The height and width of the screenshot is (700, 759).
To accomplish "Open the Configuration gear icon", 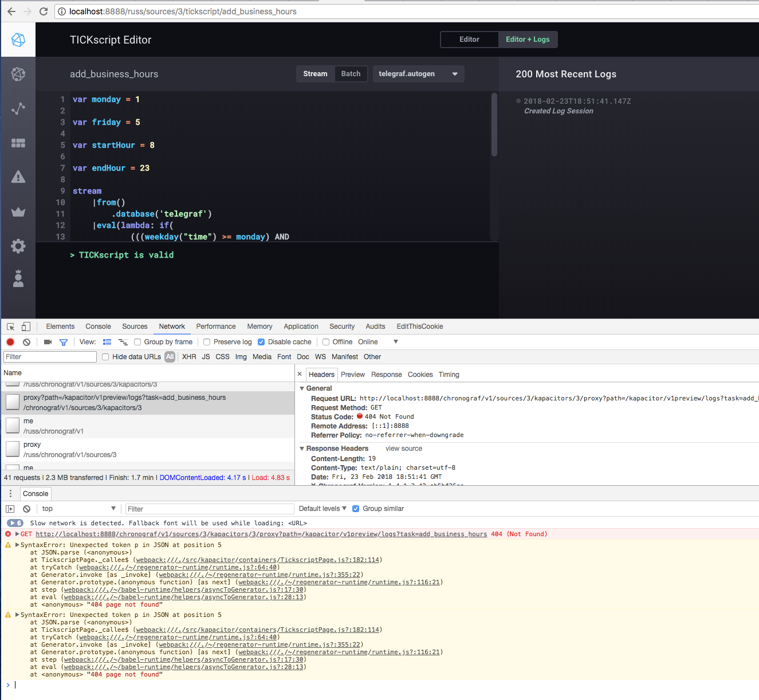I will 18,246.
